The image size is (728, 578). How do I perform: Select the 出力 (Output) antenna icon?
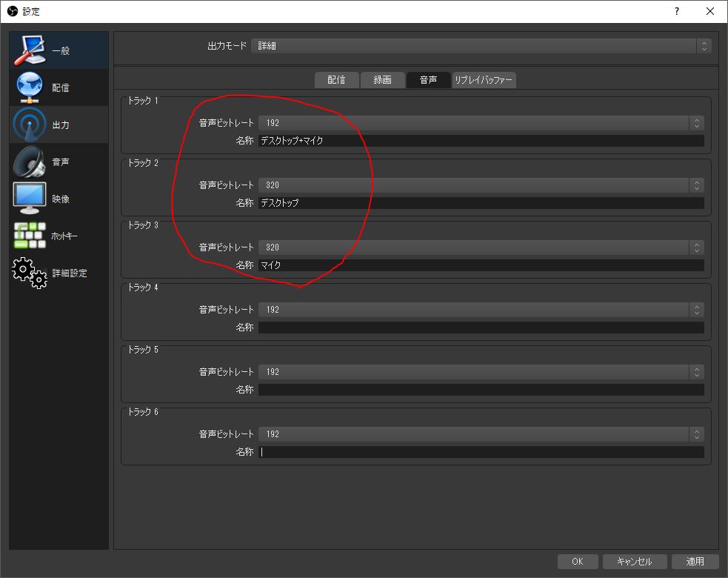pyautogui.click(x=30, y=124)
